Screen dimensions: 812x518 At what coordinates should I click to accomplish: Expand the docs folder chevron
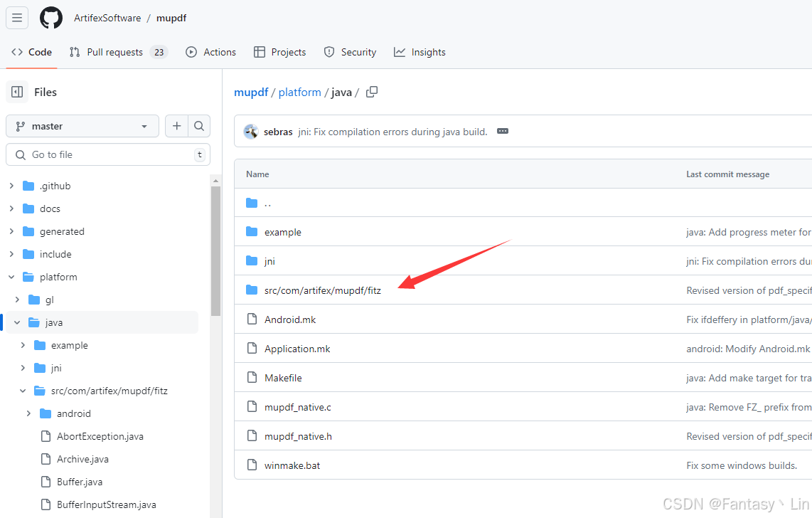[x=11, y=208]
